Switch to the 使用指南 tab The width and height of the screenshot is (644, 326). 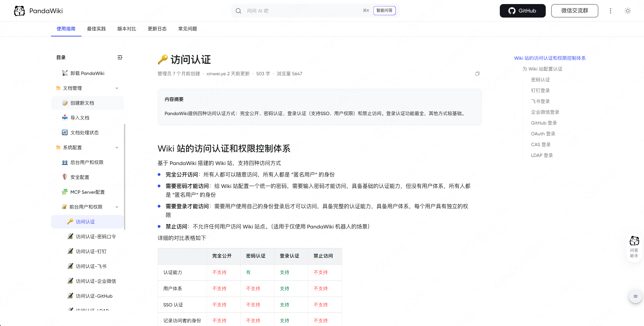pos(66,29)
